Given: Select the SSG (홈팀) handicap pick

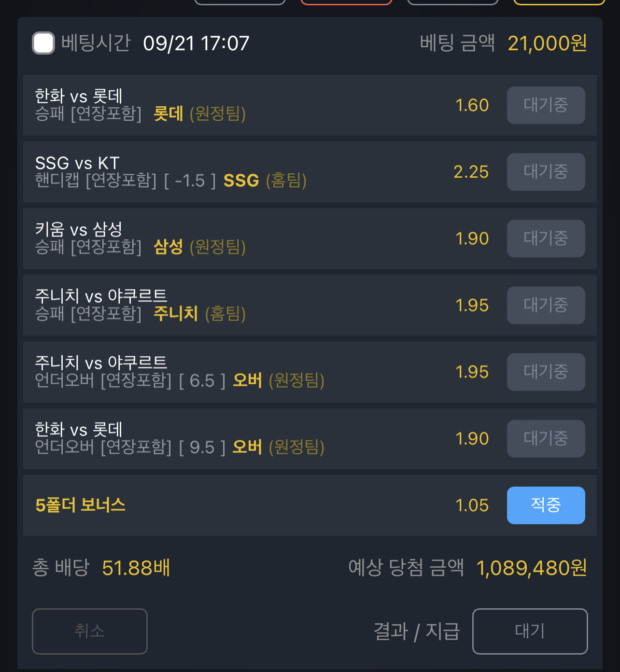Looking at the screenshot, I should coord(265,181).
